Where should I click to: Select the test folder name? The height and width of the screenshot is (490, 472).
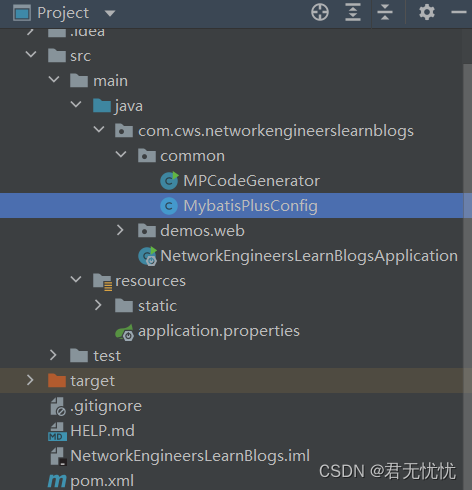coord(107,356)
